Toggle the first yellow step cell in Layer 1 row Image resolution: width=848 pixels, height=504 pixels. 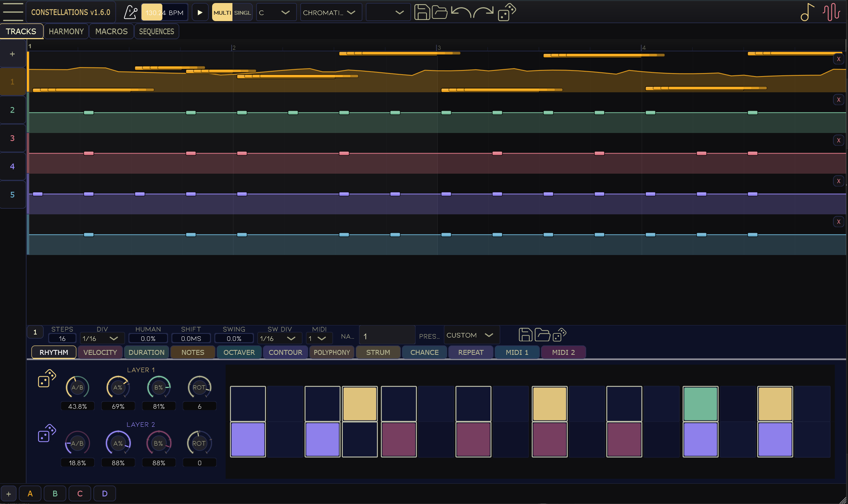(x=360, y=404)
